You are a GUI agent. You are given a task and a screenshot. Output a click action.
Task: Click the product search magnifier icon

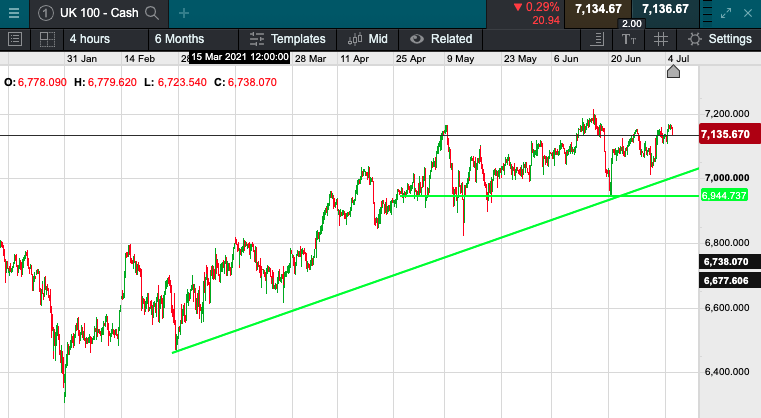tap(152, 13)
